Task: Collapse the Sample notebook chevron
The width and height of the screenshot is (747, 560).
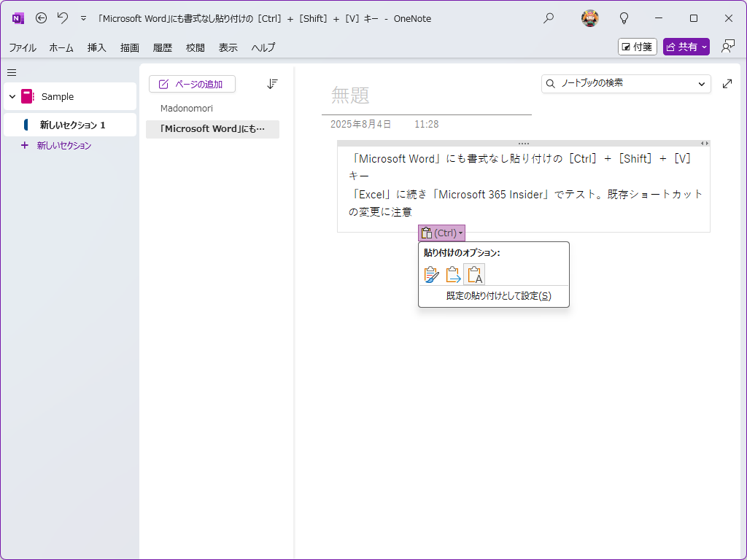Action: (x=12, y=96)
